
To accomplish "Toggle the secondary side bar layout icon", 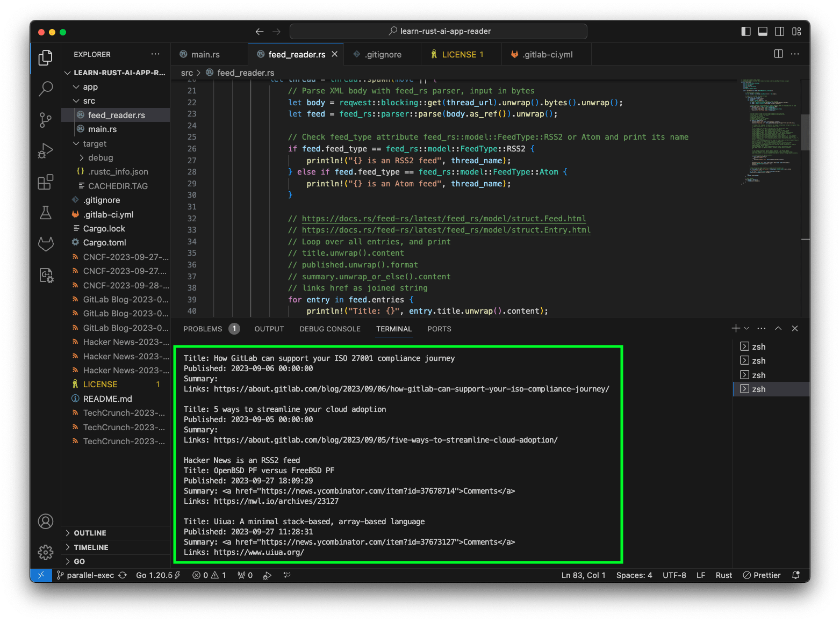I will pyautogui.click(x=779, y=32).
